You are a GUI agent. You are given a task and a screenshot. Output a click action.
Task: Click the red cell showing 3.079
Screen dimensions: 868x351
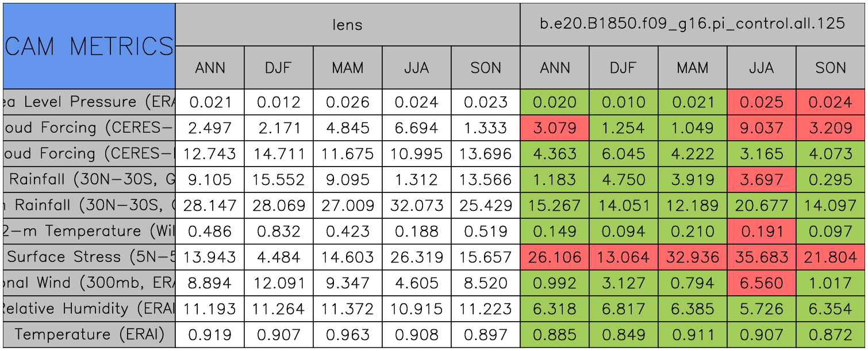click(554, 128)
